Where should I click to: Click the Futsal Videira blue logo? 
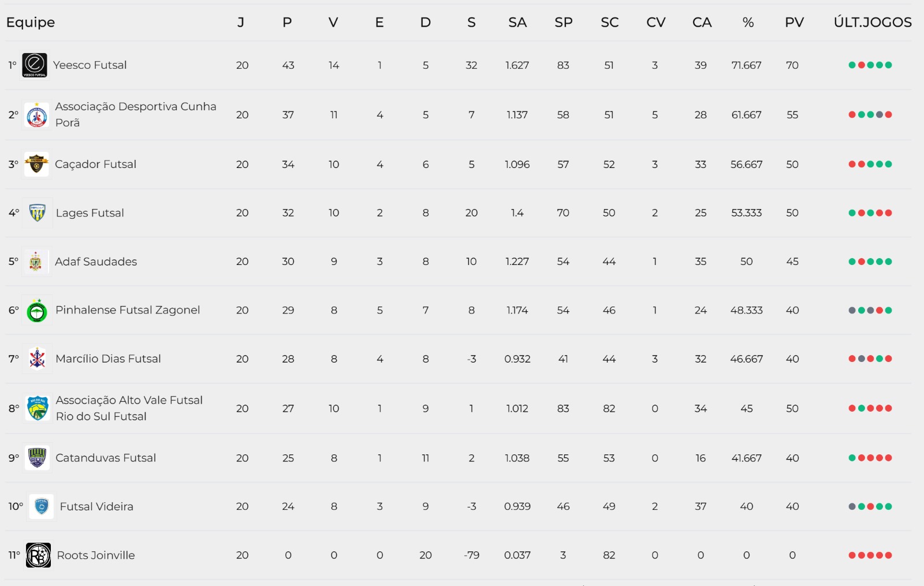click(42, 506)
